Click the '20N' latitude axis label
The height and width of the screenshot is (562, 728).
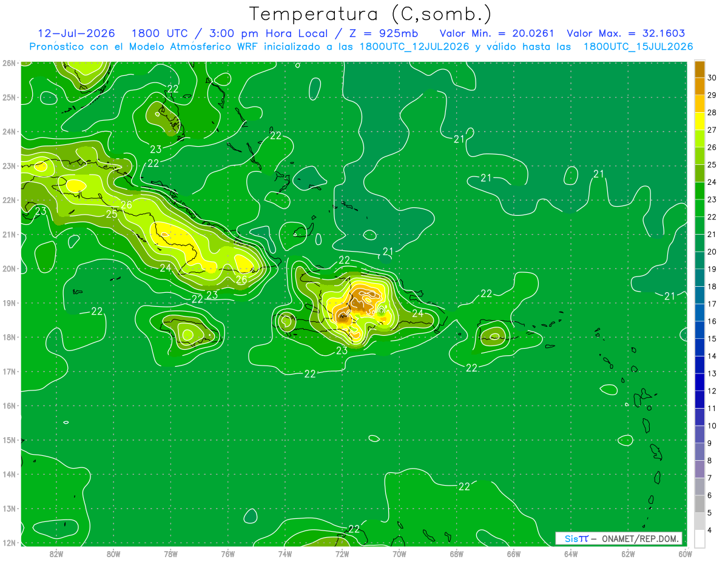(x=9, y=269)
